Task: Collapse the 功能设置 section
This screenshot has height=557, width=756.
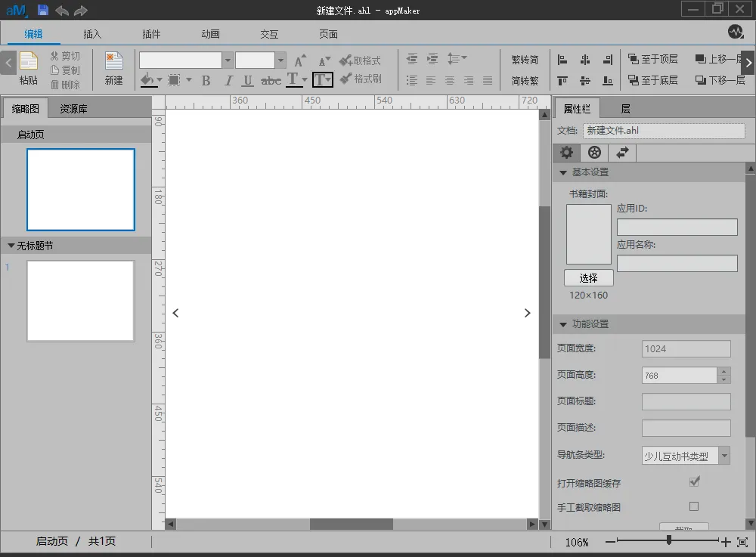Action: pyautogui.click(x=562, y=324)
